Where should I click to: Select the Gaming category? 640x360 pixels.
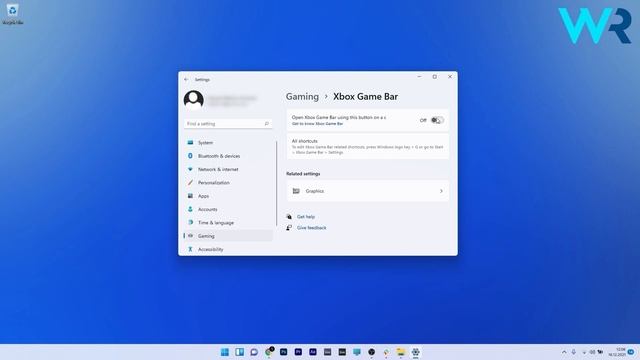coord(228,236)
